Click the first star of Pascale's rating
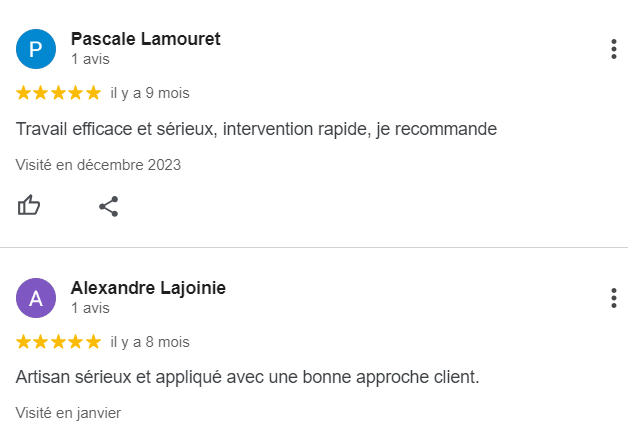Viewport: 628px width, 432px height. click(x=23, y=92)
